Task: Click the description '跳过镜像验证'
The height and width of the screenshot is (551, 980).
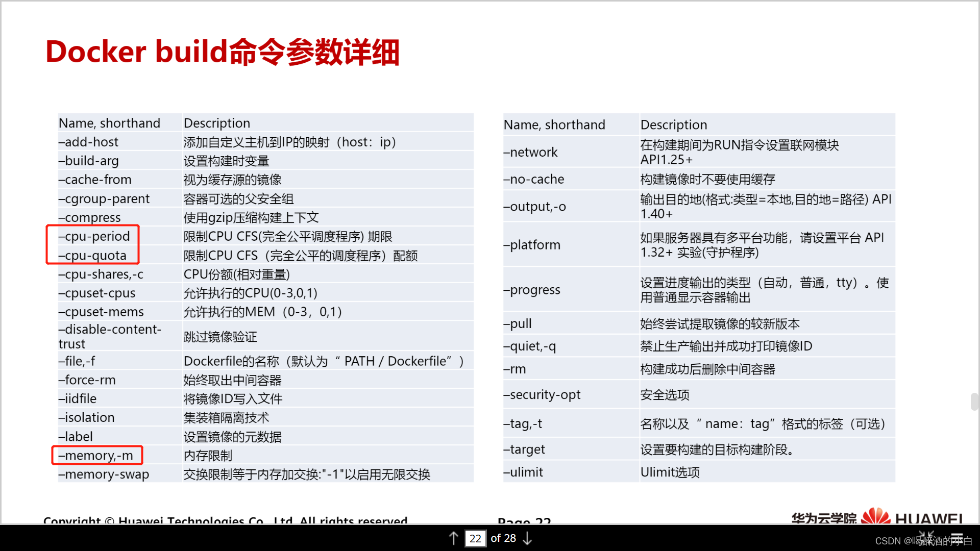Action: click(220, 336)
